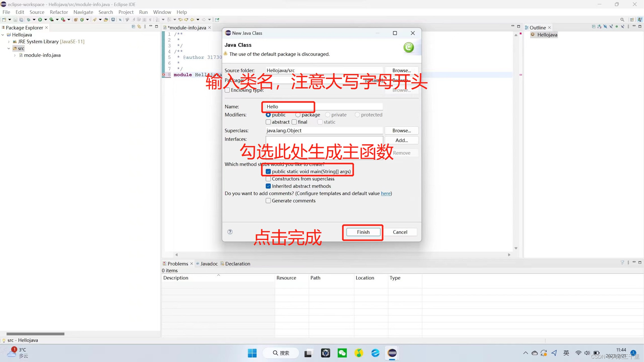
Task: Open the Refactor menu
Action: tap(59, 12)
